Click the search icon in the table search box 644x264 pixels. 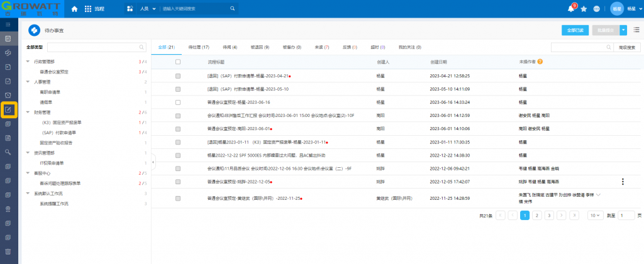608,47
